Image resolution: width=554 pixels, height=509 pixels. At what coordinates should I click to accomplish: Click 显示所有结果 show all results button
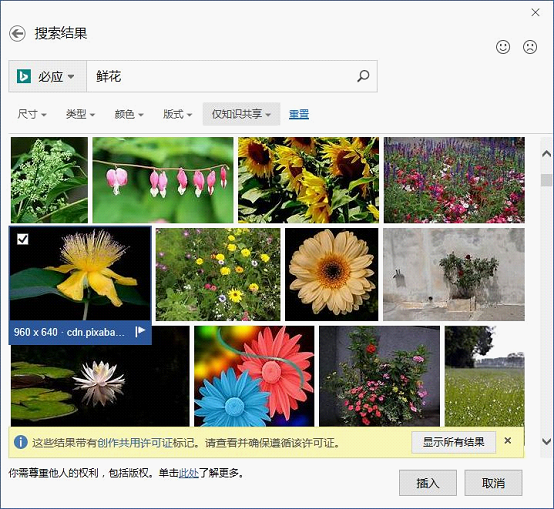tap(454, 442)
